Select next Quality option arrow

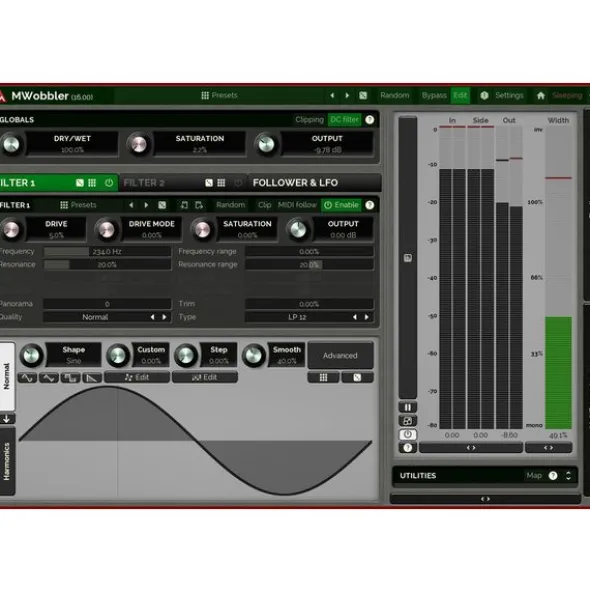pos(164,317)
